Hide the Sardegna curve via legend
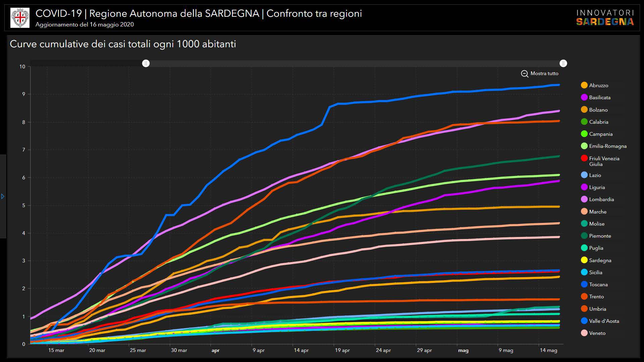Image resolution: width=644 pixels, height=362 pixels. pos(600,260)
